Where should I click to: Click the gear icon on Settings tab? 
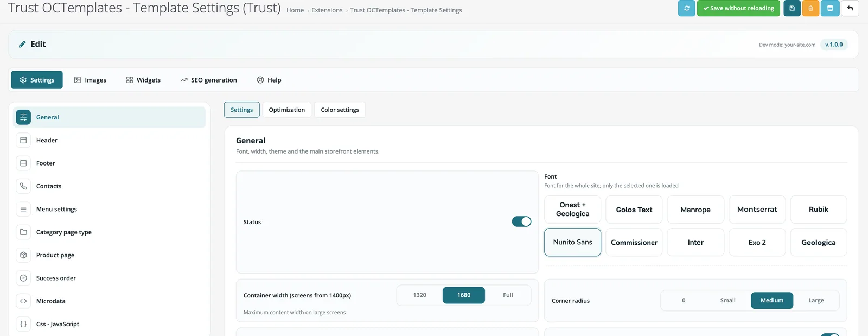[x=23, y=80]
